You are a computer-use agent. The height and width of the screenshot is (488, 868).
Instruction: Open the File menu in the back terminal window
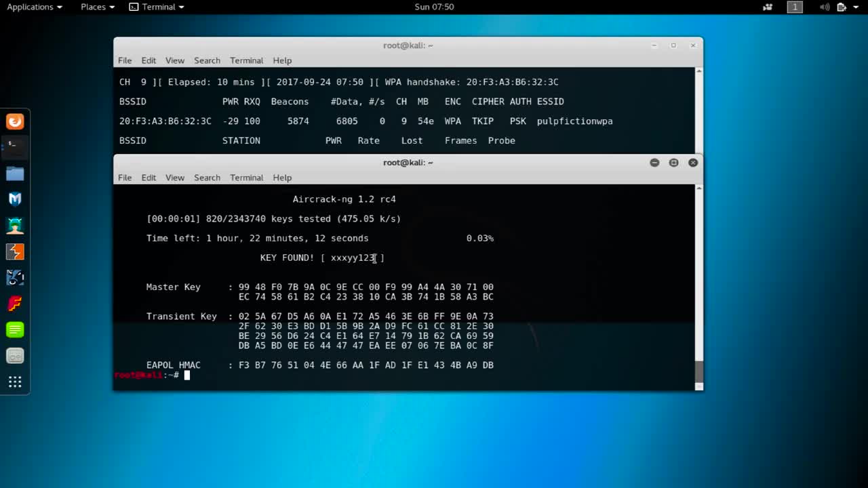pyautogui.click(x=125, y=60)
